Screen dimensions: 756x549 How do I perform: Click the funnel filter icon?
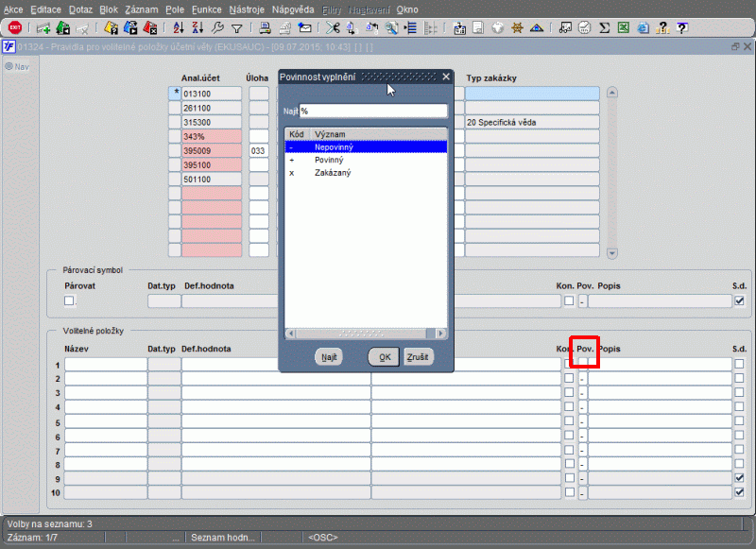click(x=237, y=28)
